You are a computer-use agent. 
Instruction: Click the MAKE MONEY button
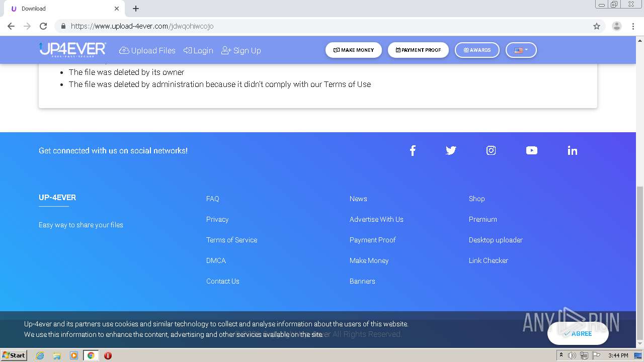click(x=354, y=50)
